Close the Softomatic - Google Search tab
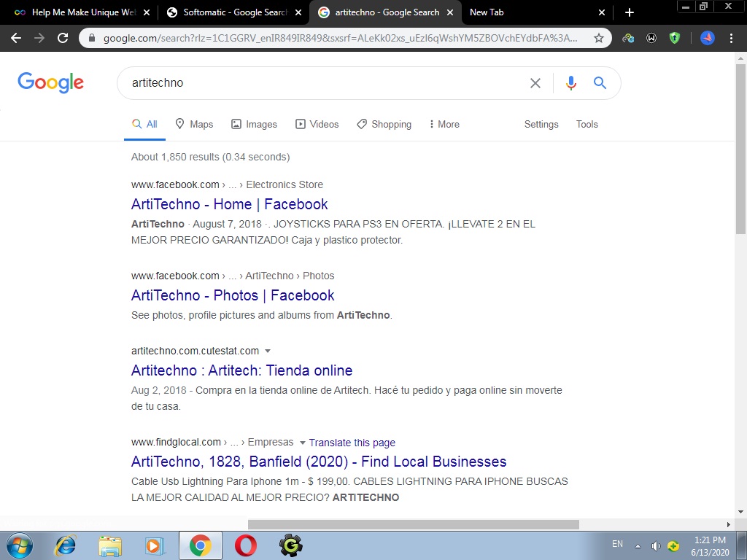The width and height of the screenshot is (747, 560). point(298,12)
